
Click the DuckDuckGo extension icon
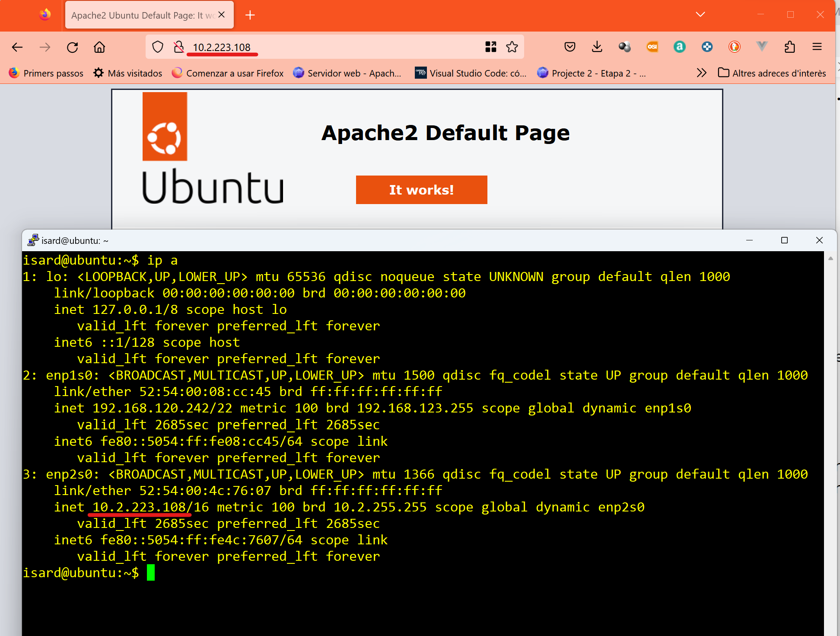pos(735,47)
